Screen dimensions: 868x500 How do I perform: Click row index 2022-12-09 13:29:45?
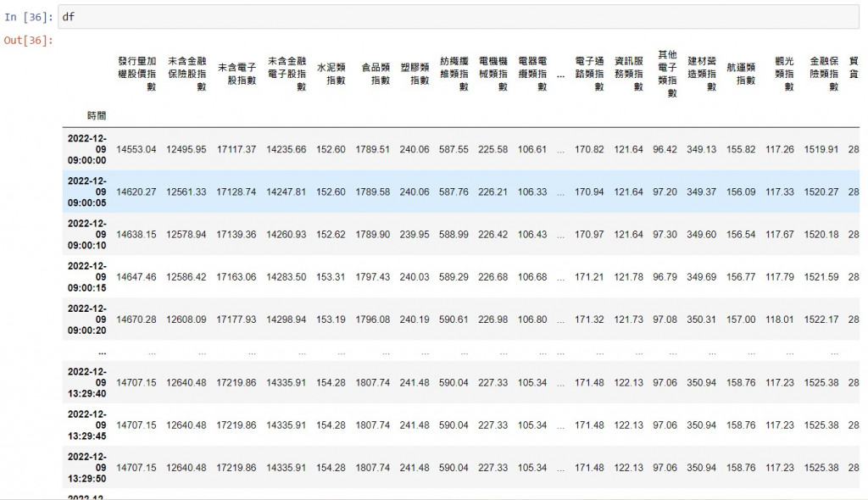coord(87,425)
